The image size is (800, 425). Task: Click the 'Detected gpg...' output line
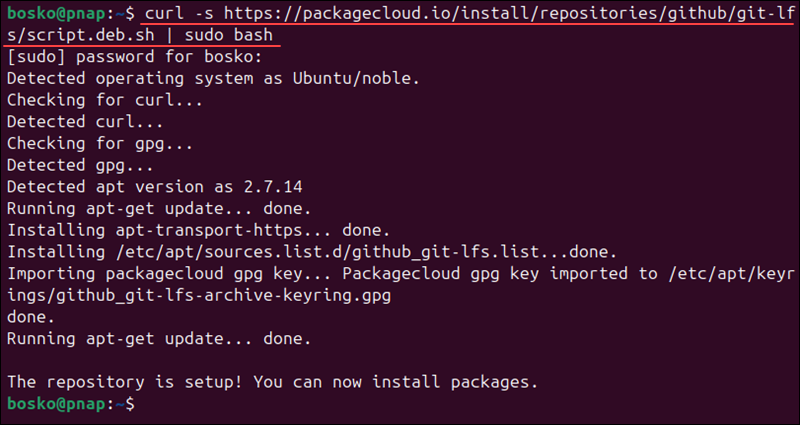(80, 165)
